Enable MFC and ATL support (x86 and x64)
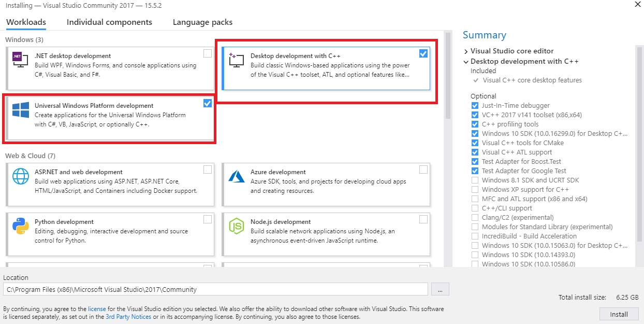This screenshot has width=644, height=324. [x=475, y=199]
